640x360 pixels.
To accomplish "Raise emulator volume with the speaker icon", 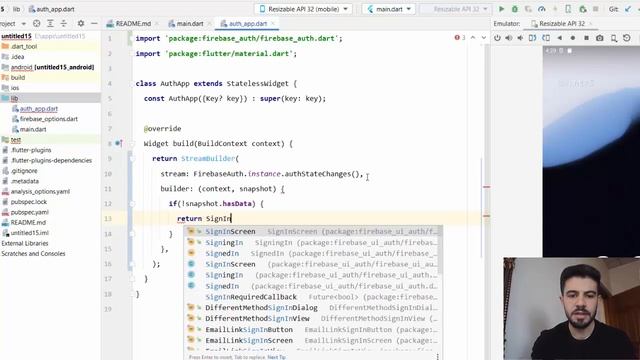I will 509,38.
